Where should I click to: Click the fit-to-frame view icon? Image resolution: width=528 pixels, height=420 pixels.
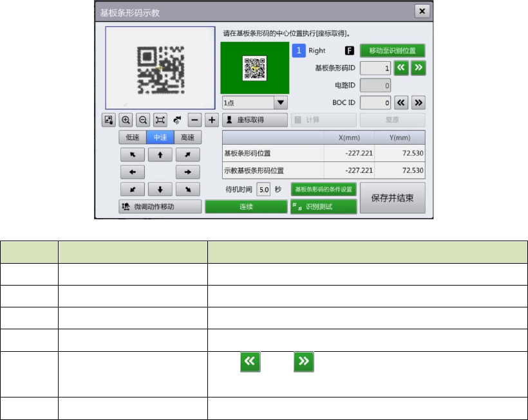click(160, 120)
